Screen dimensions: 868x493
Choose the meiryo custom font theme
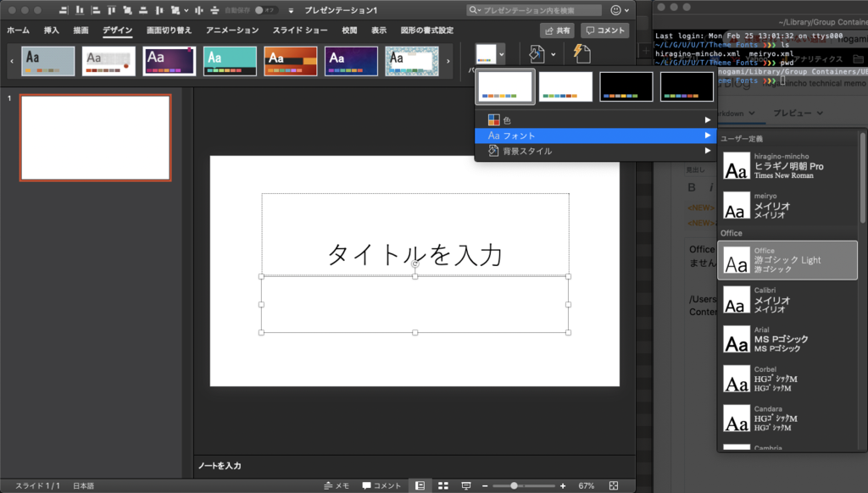[x=788, y=205]
